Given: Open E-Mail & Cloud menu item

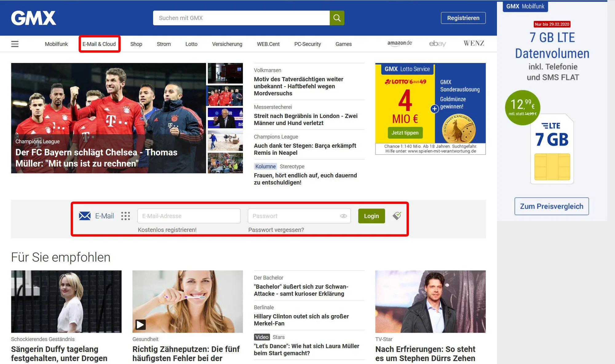Looking at the screenshot, I should 99,44.
